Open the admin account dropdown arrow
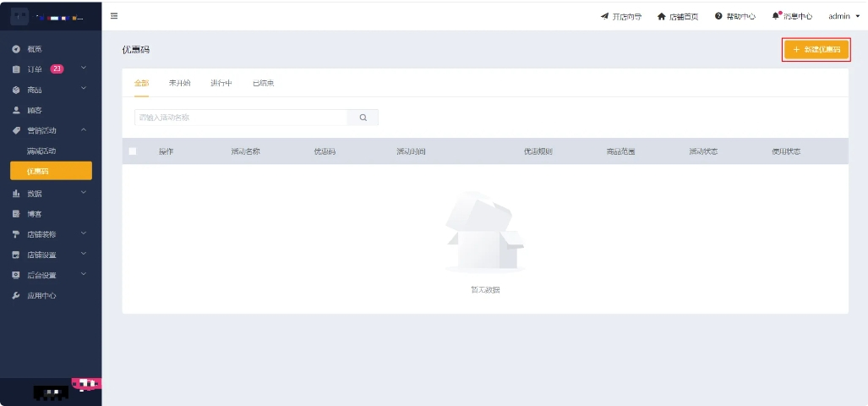Viewport: 868px width, 406px height. coord(858,17)
